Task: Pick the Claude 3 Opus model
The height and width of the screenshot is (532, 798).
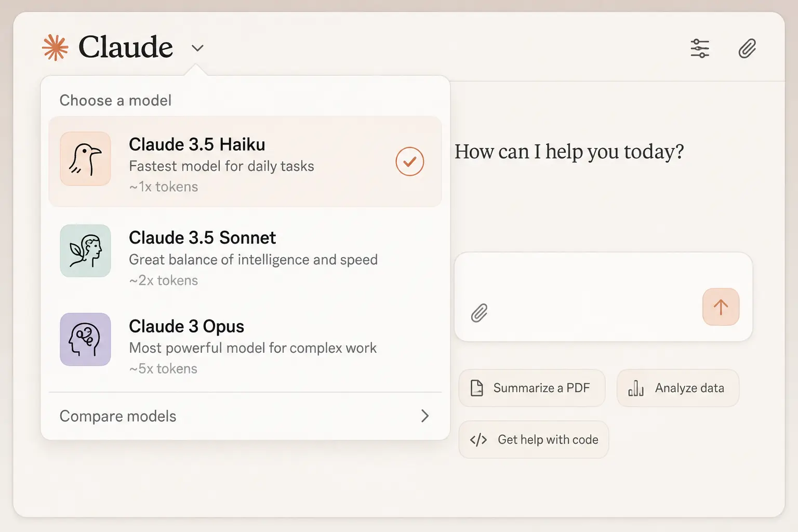Action: 245,344
